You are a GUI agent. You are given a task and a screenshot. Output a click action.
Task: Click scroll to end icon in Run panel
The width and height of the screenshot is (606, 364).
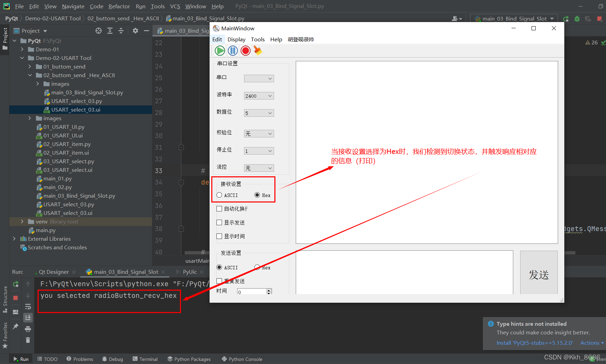[x=28, y=318]
